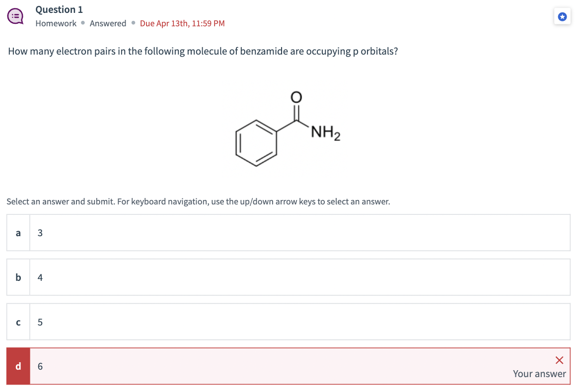The height and width of the screenshot is (392, 582).
Task: Click the blue star bookmark icon
Action: pos(562,16)
